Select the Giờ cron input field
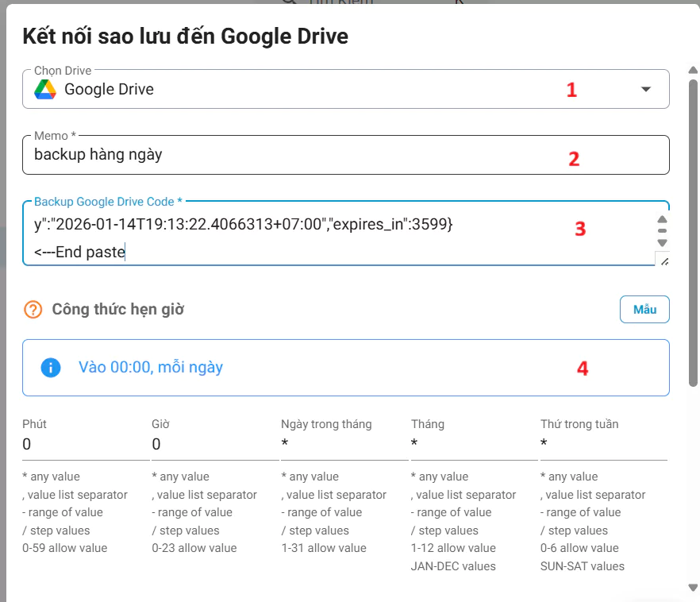 coord(215,445)
